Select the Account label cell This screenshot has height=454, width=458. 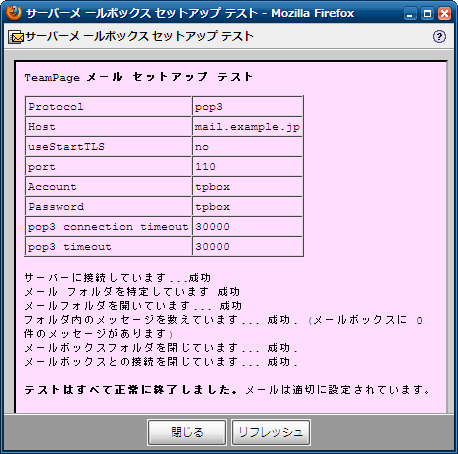click(x=108, y=186)
